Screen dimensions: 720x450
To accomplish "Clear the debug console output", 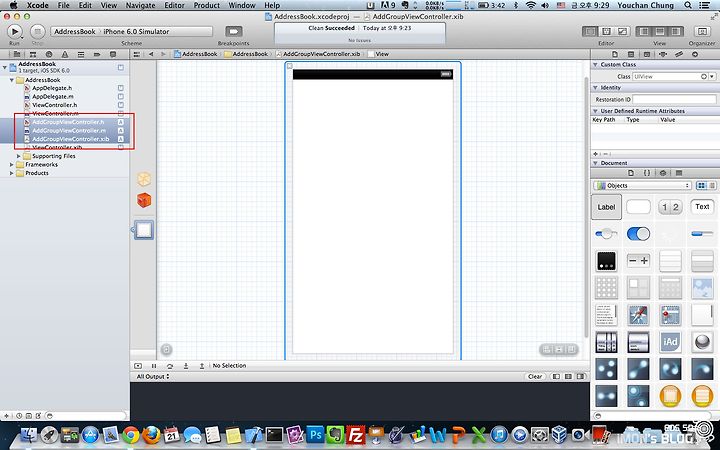I will (535, 377).
